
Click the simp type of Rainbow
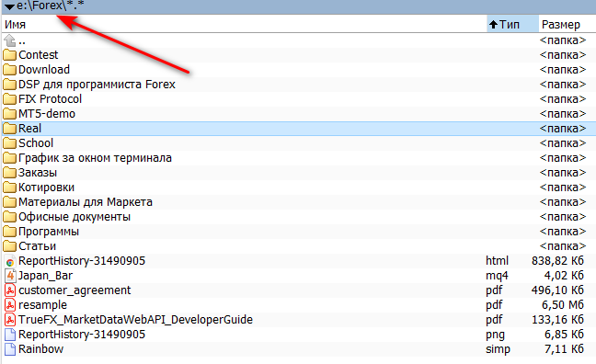(498, 349)
